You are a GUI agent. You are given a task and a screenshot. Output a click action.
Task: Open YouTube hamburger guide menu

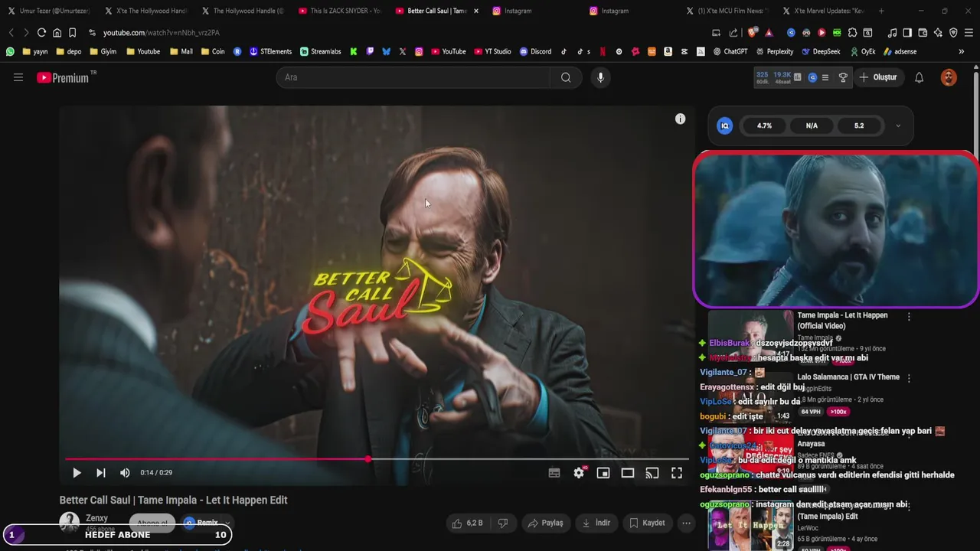(x=18, y=77)
